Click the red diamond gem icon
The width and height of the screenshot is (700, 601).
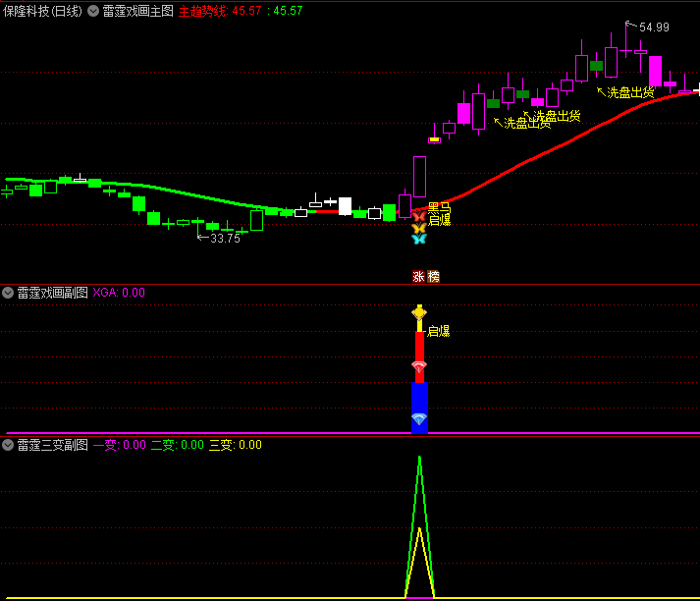(x=419, y=366)
